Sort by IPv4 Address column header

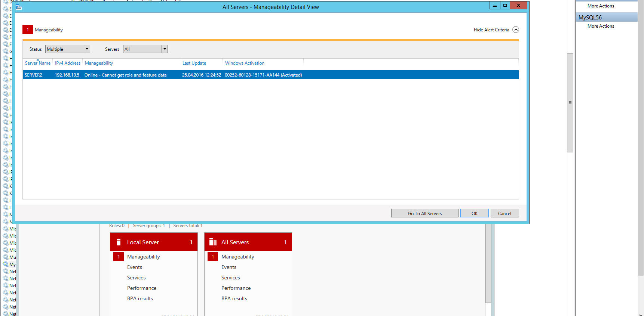(68, 63)
